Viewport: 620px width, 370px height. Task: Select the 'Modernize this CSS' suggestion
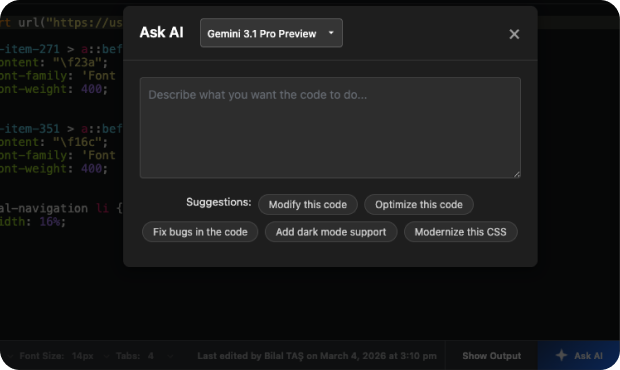click(460, 232)
